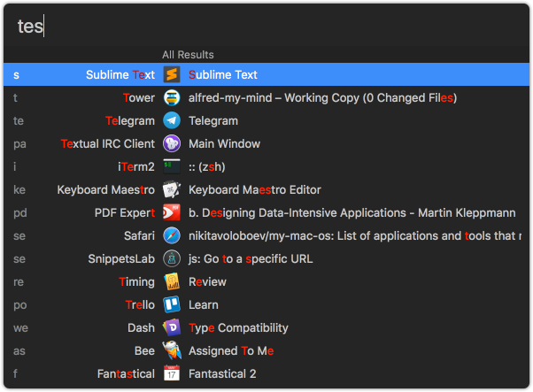
Task: Open Designing Data-Intensive Applications PDF window
Action: (x=351, y=213)
